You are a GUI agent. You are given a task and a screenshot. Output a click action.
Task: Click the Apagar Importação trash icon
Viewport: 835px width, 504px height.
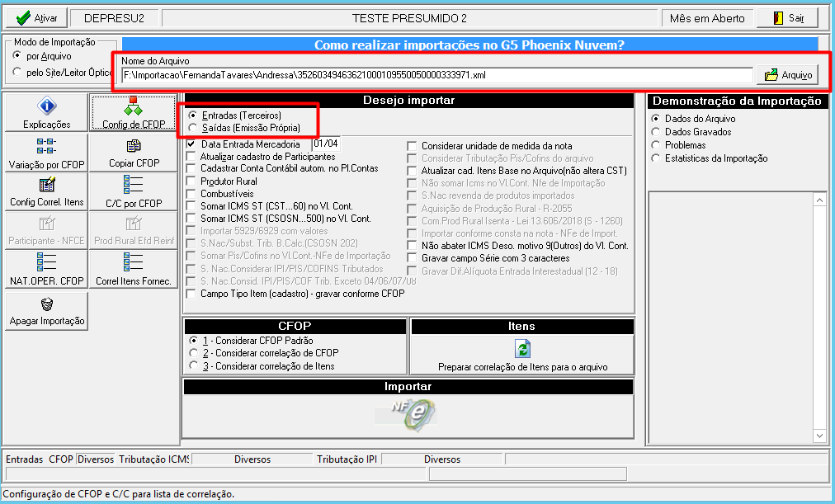(46, 304)
